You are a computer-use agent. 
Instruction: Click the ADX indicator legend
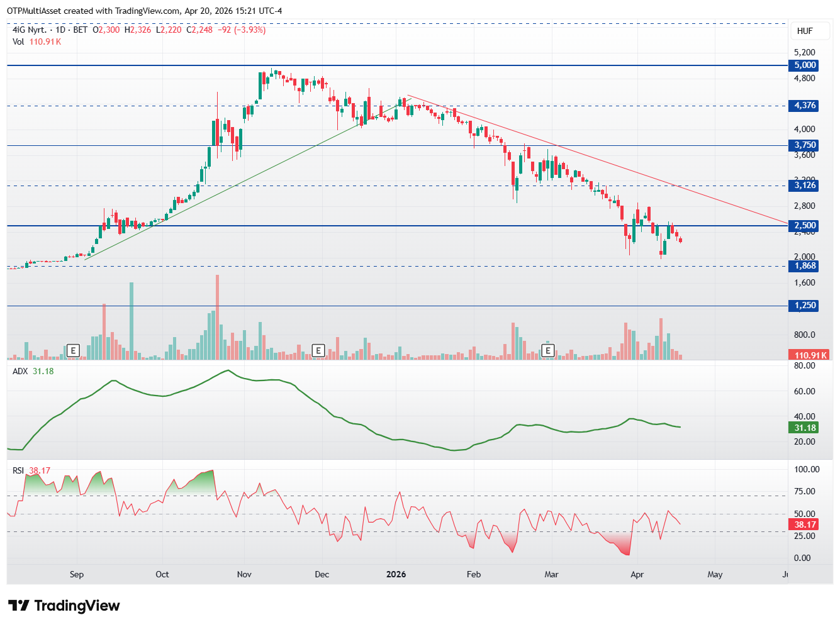[33, 371]
